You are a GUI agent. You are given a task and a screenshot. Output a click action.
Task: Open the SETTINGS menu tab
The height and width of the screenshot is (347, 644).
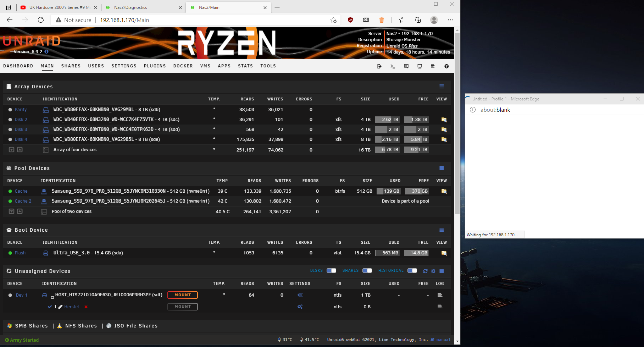point(124,66)
